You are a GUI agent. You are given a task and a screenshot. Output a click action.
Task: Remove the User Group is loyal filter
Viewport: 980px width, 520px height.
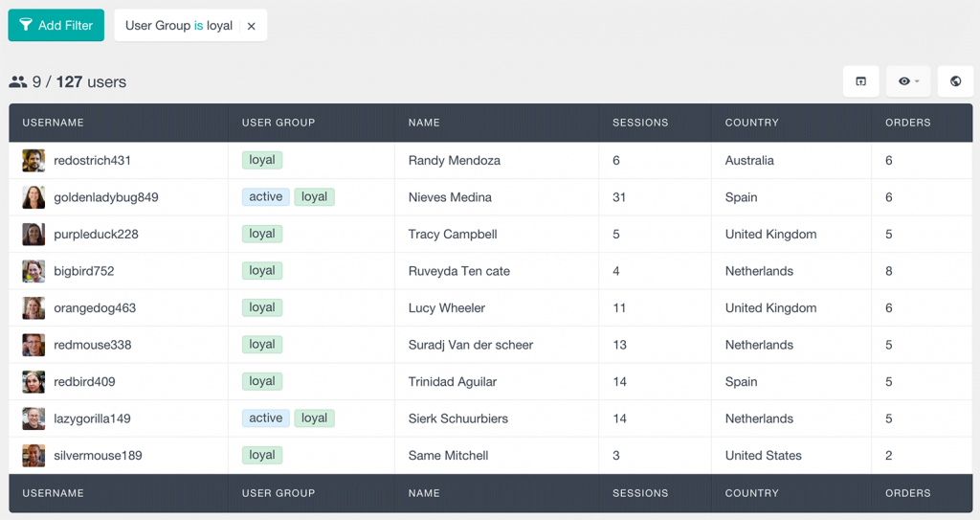[x=252, y=27]
